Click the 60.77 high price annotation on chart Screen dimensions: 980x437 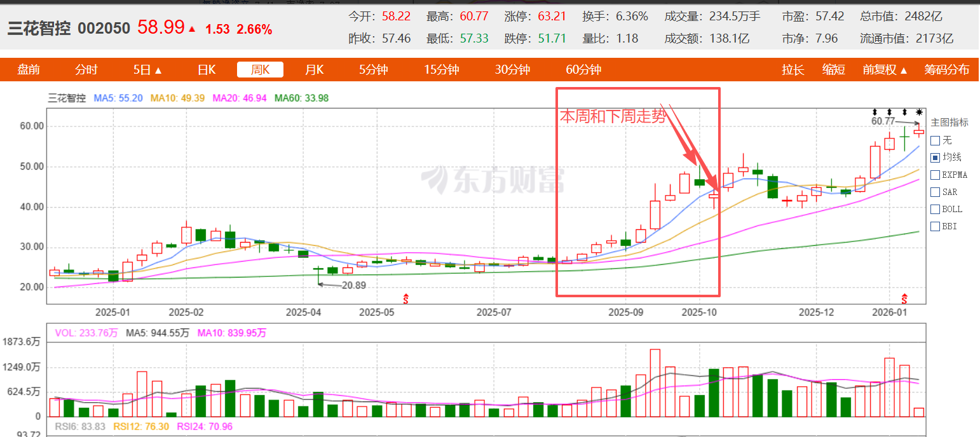point(883,121)
